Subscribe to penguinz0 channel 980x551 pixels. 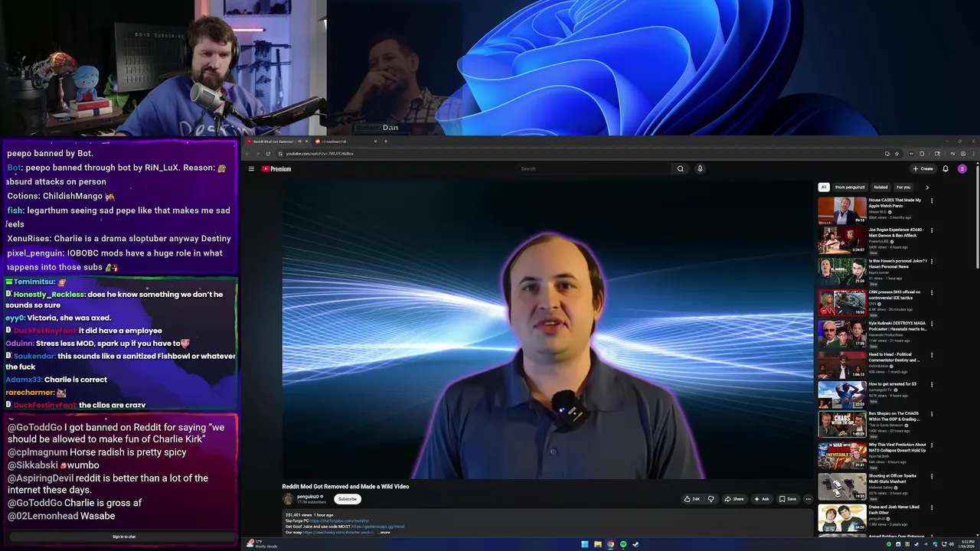[348, 499]
